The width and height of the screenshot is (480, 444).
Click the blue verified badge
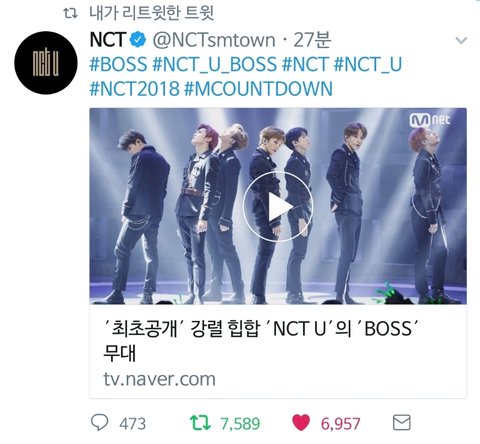pyautogui.click(x=138, y=40)
